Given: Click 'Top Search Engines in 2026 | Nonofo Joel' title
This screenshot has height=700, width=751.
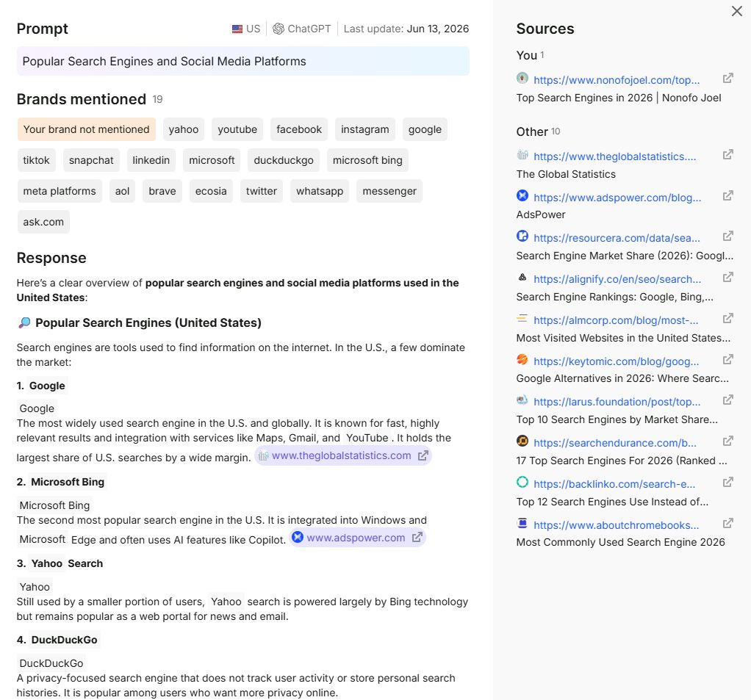Looking at the screenshot, I should [x=618, y=98].
